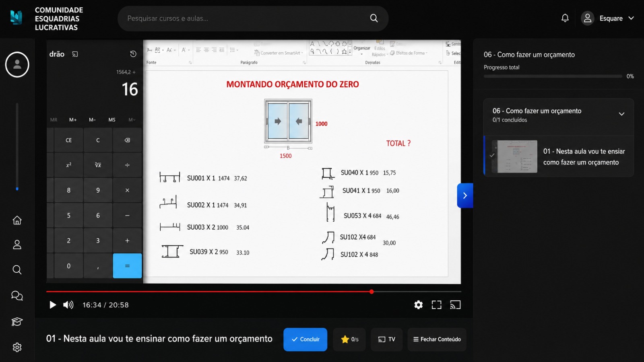644x362 pixels.
Task: Mark lesson complete with Concluir button
Action: coord(305,339)
